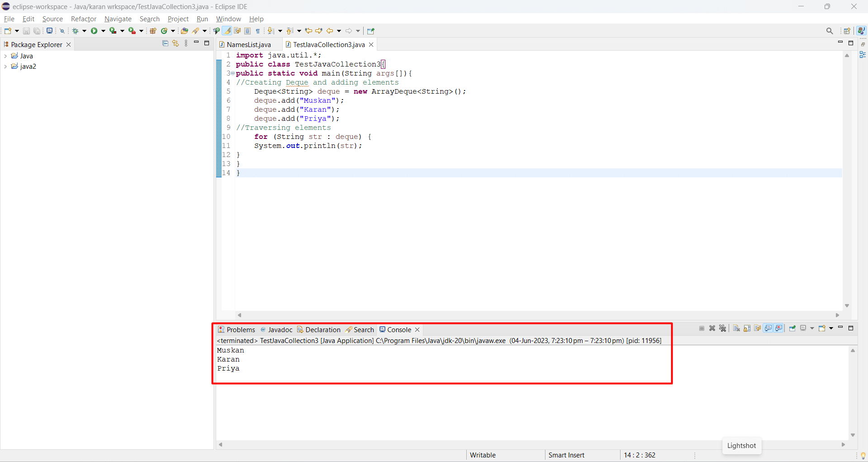This screenshot has height=462, width=868.
Task: Open a terminal via toolbar monitor icon
Action: click(x=49, y=31)
